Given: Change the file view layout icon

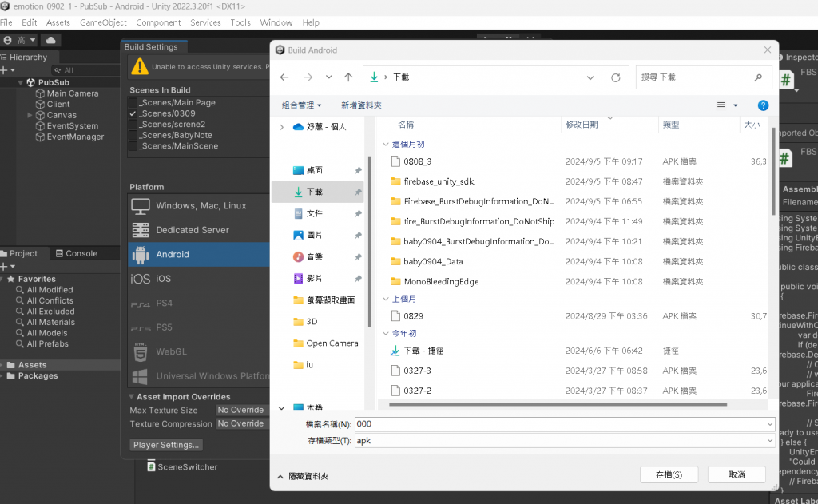Looking at the screenshot, I should (x=721, y=106).
